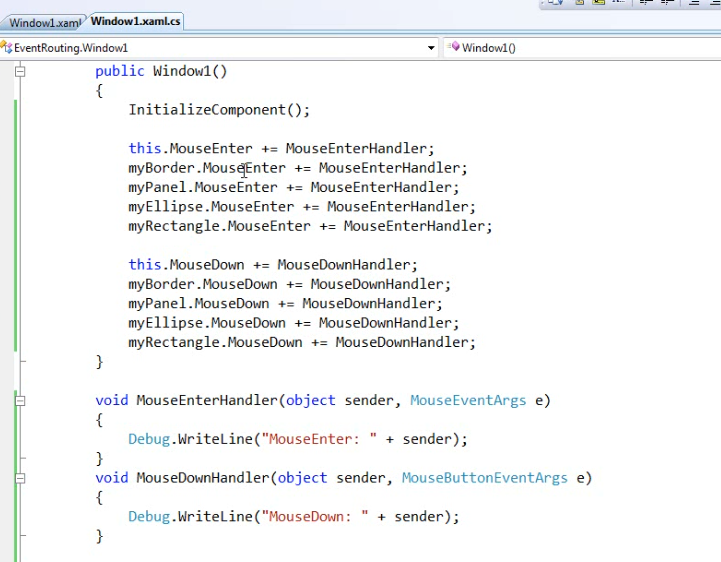Screen dimensions: 721x562
Task: Click the "MouseEnter: " string literal
Action: (x=319, y=439)
